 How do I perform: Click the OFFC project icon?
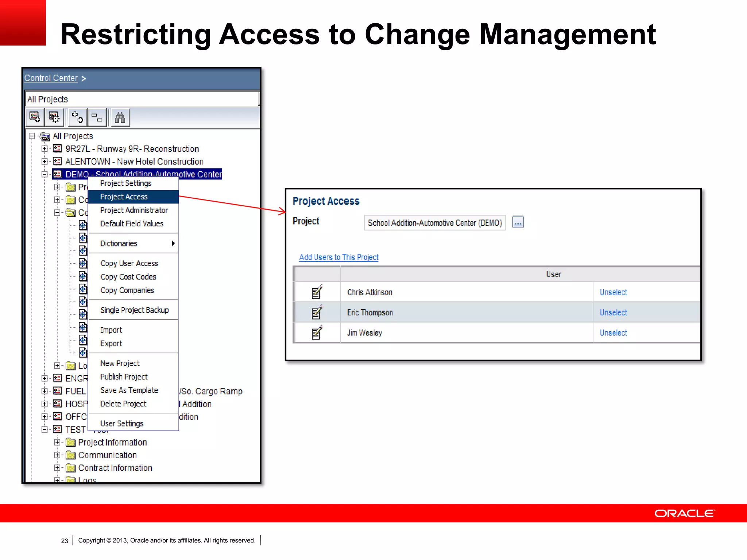[x=57, y=416]
